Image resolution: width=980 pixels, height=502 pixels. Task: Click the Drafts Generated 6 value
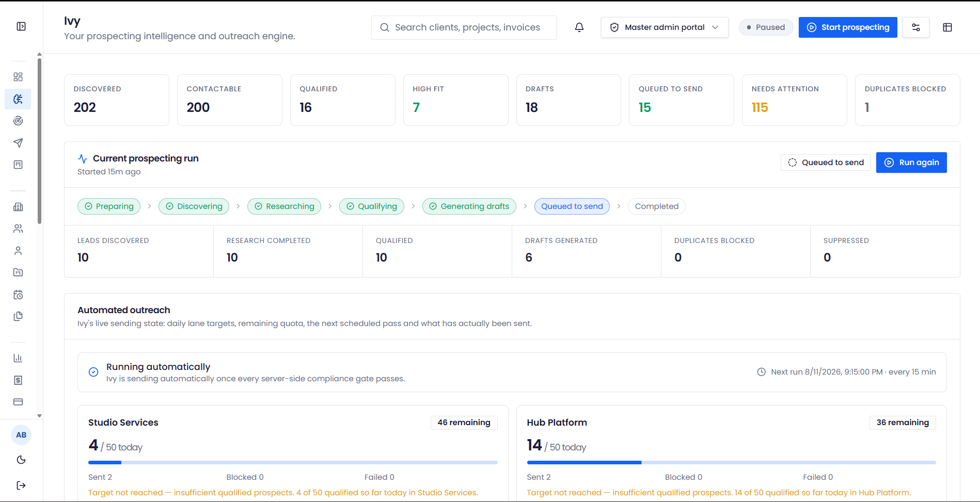(x=529, y=257)
